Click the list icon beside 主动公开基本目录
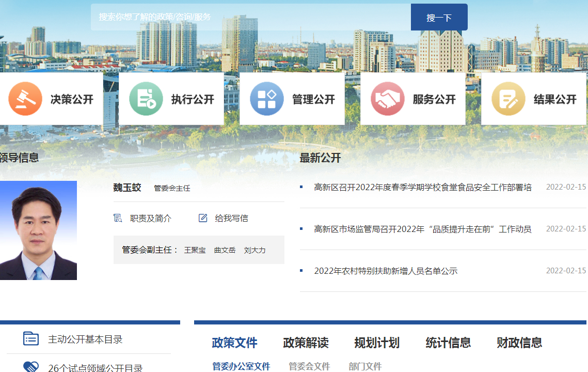 [x=31, y=338]
